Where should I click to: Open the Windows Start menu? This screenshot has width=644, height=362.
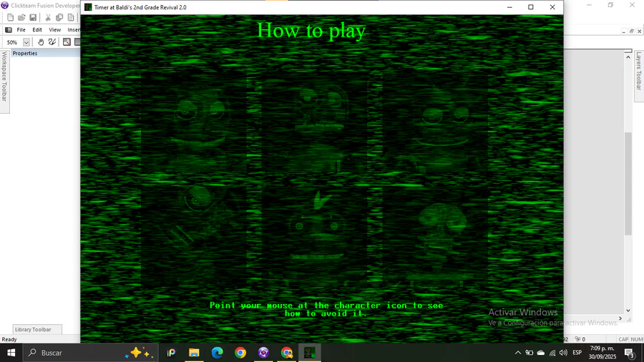(x=11, y=353)
